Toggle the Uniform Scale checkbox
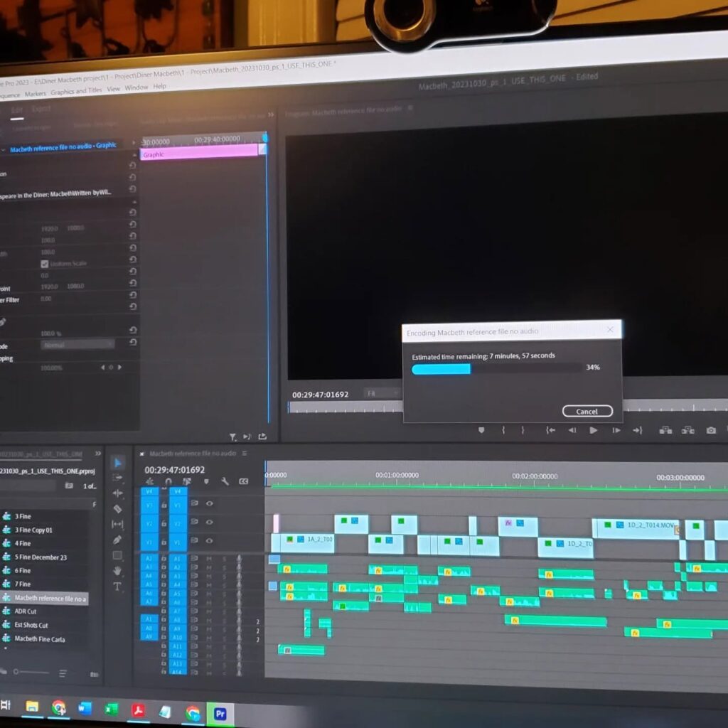 tap(45, 264)
